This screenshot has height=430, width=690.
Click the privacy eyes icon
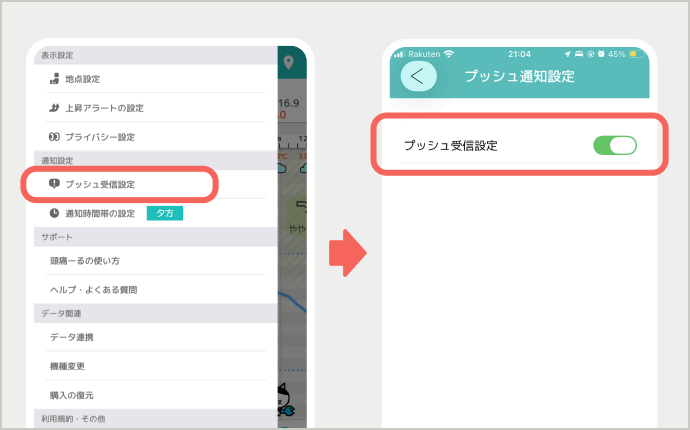[54, 137]
